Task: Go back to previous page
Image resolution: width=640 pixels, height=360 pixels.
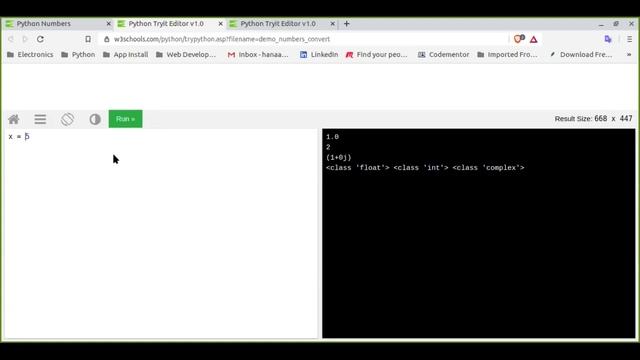Action: pyautogui.click(x=11, y=39)
